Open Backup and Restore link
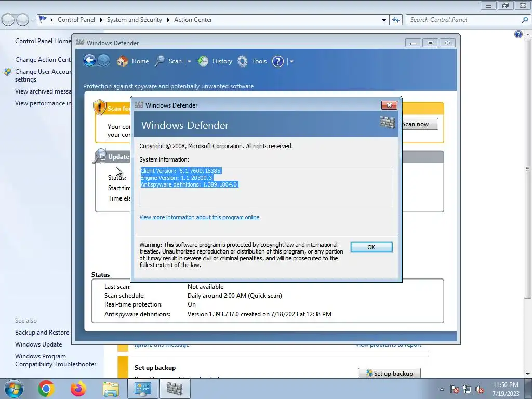 (42, 332)
